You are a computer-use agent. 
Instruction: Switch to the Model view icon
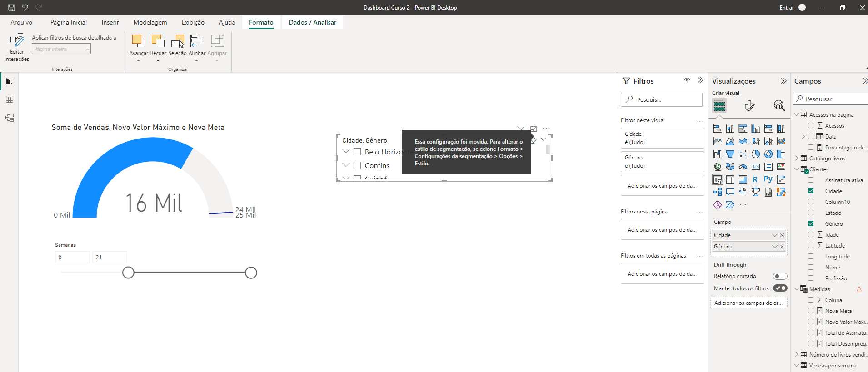[10, 118]
